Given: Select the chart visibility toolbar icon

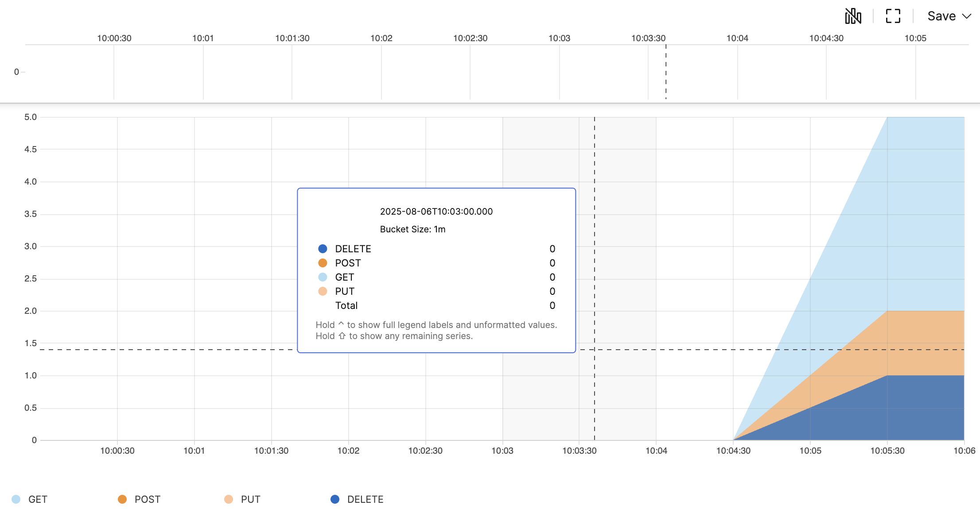Looking at the screenshot, I should tap(852, 16).
